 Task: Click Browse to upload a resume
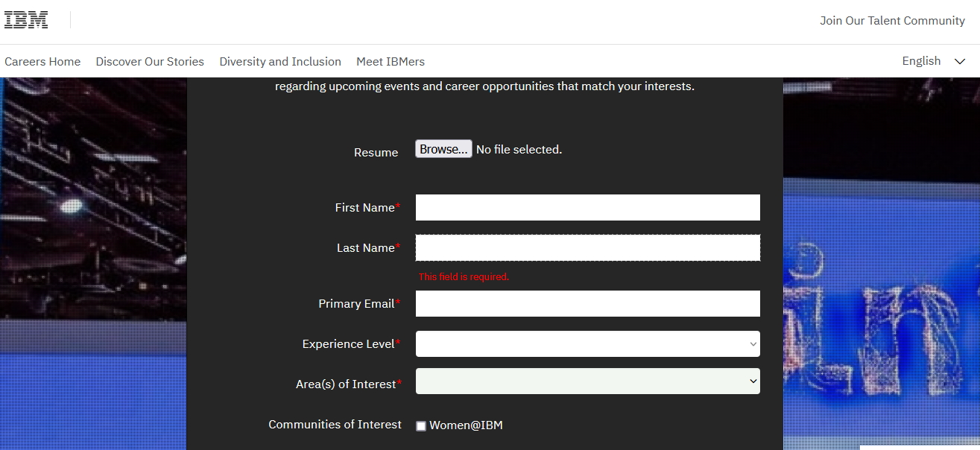[x=443, y=149]
